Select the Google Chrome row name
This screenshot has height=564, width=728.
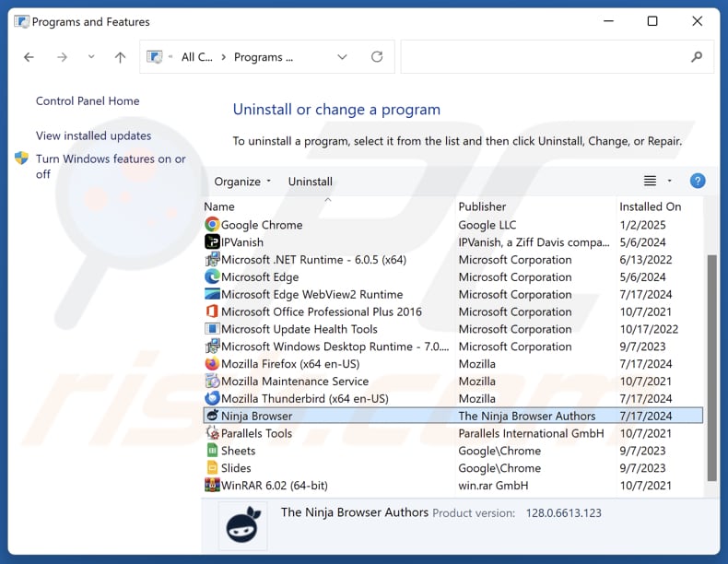[x=262, y=225]
